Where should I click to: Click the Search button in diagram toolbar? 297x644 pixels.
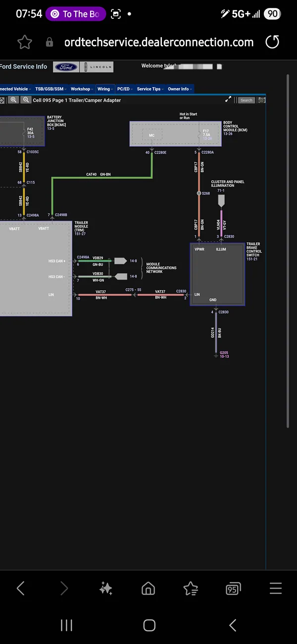[247, 100]
